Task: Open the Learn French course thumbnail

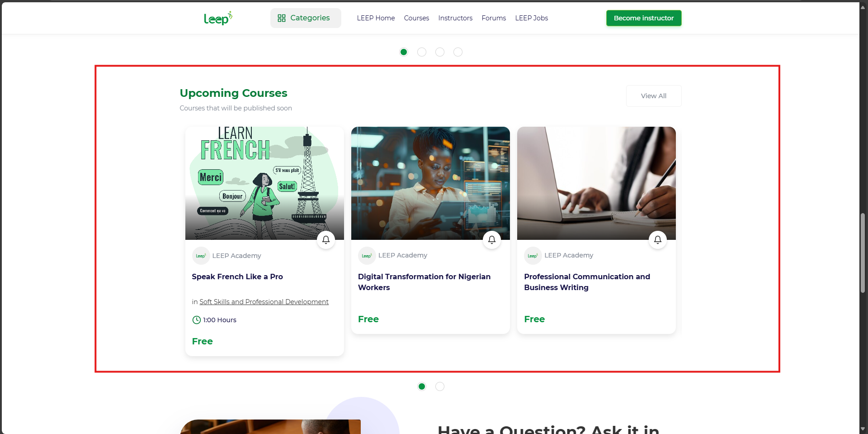Action: [x=264, y=183]
